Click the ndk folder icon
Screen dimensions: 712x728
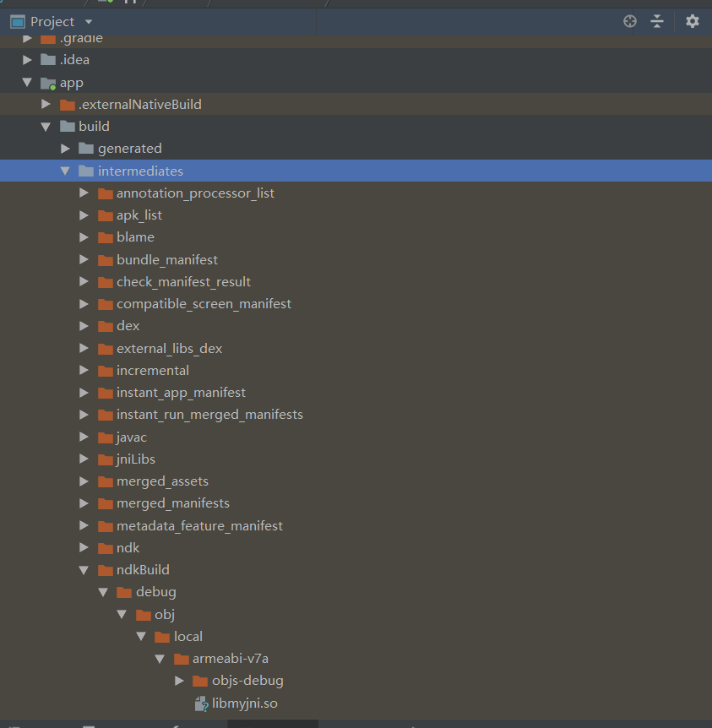click(106, 548)
